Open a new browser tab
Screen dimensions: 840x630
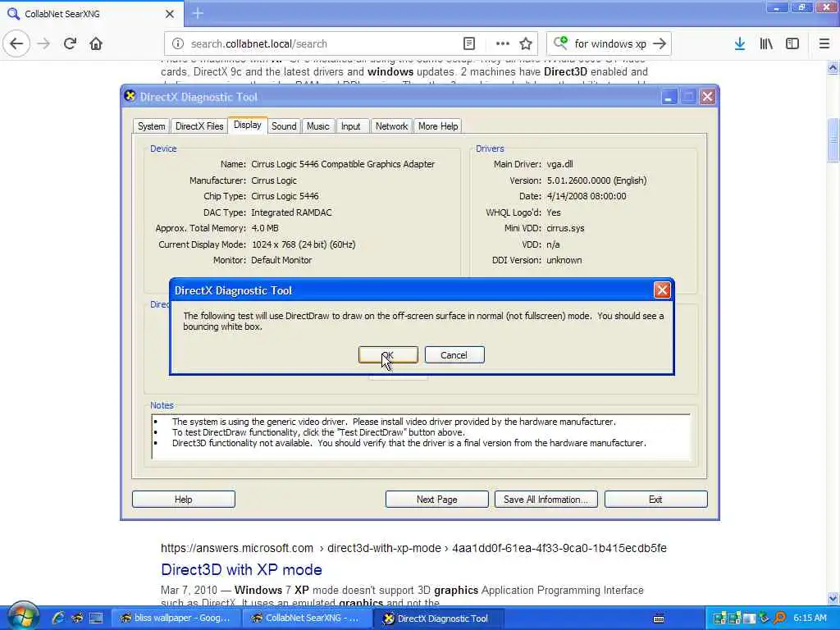click(x=198, y=13)
